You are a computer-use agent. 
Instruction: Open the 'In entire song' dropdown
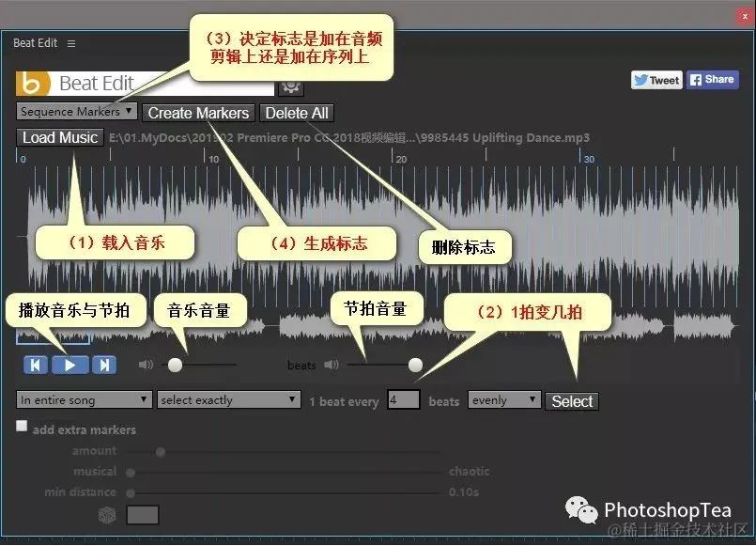(x=84, y=399)
